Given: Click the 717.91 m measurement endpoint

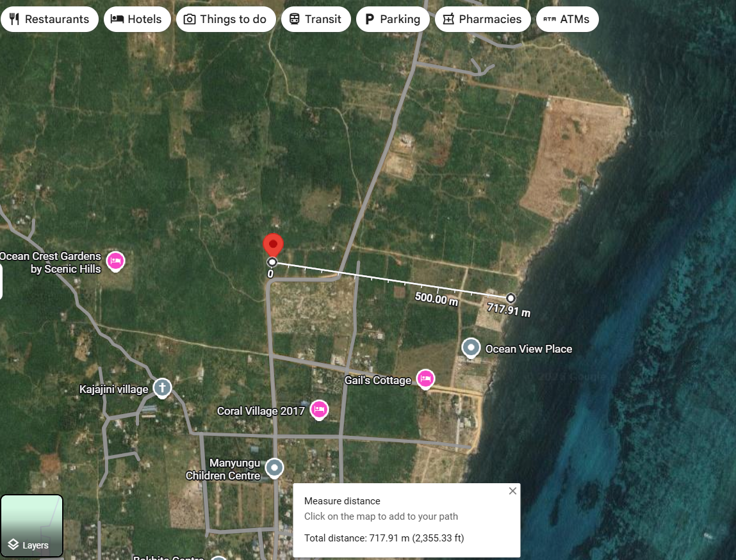Looking at the screenshot, I should click(x=510, y=298).
